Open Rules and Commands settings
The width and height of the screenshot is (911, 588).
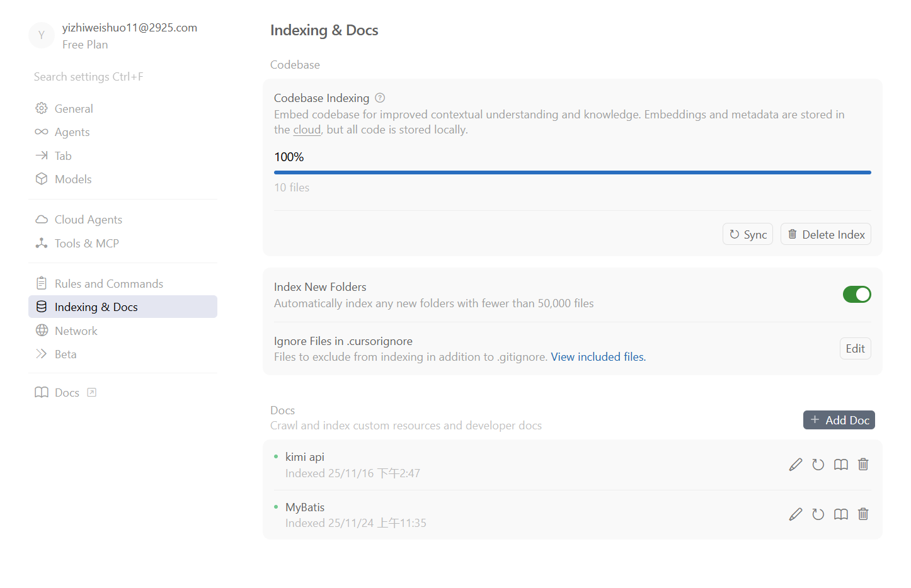coord(108,284)
